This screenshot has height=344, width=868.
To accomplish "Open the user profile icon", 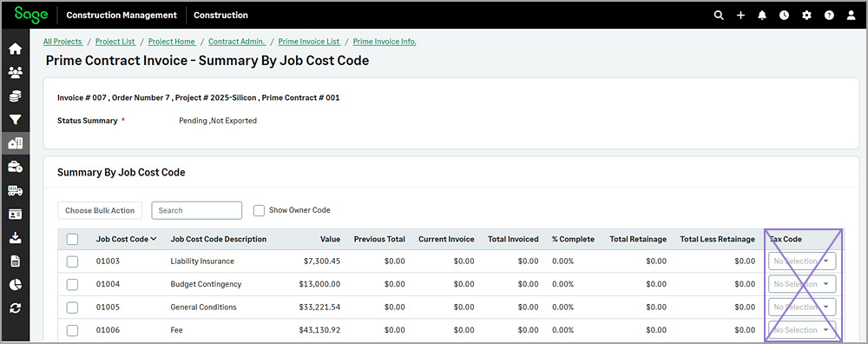I will coord(851,16).
